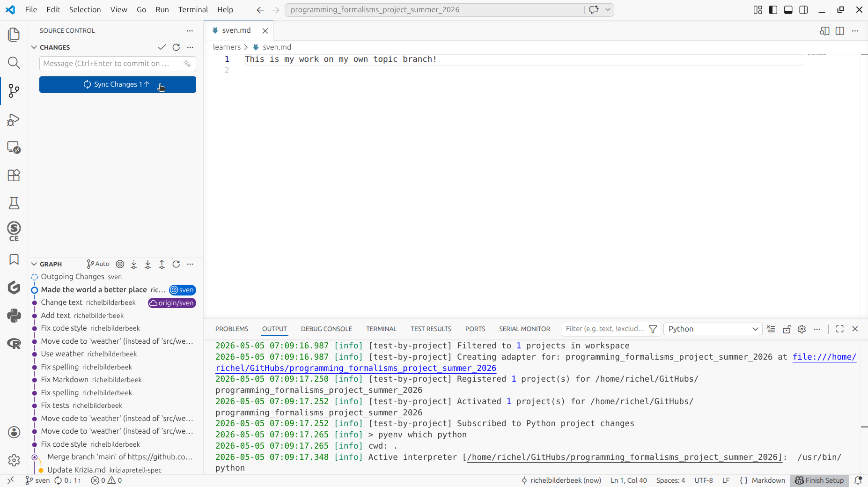The width and height of the screenshot is (868, 487).
Task: Toggle the bottom panel visibility
Action: [x=788, y=10]
